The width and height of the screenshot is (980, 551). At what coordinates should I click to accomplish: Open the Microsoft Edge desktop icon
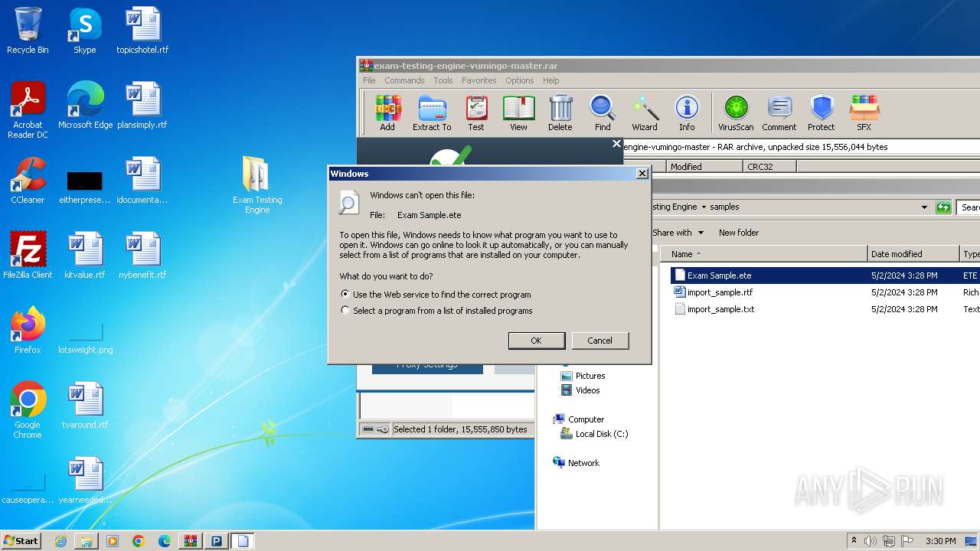(x=85, y=106)
